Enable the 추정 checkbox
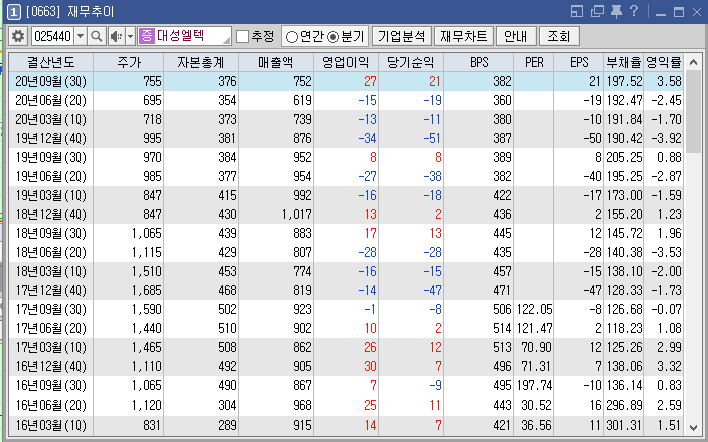Viewport: 708px width, 442px height. [x=242, y=36]
